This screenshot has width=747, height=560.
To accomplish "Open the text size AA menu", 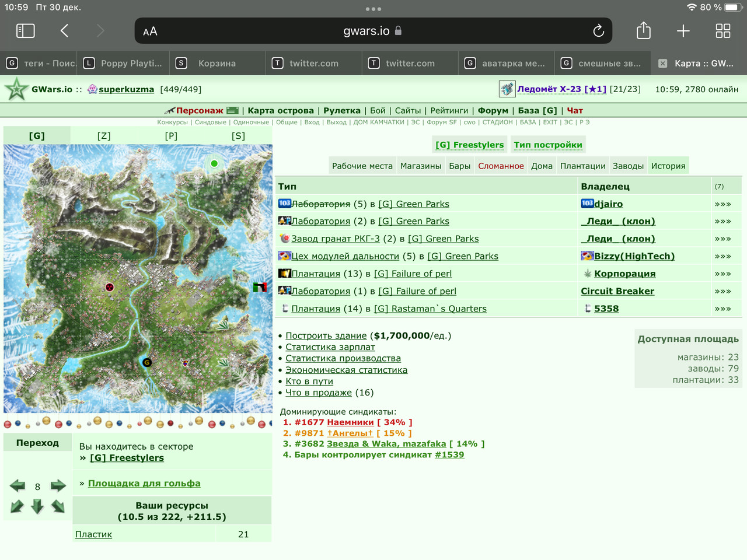I will click(x=150, y=32).
